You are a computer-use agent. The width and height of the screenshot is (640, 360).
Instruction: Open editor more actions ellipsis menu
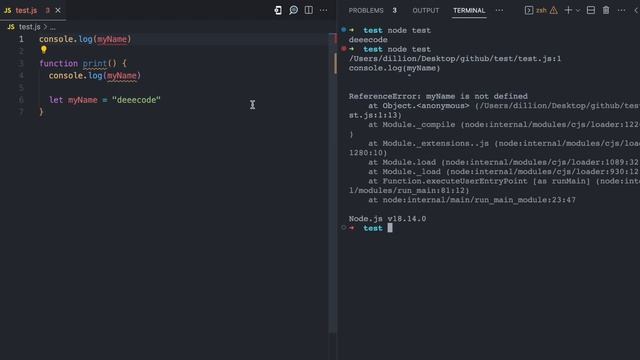pos(324,10)
